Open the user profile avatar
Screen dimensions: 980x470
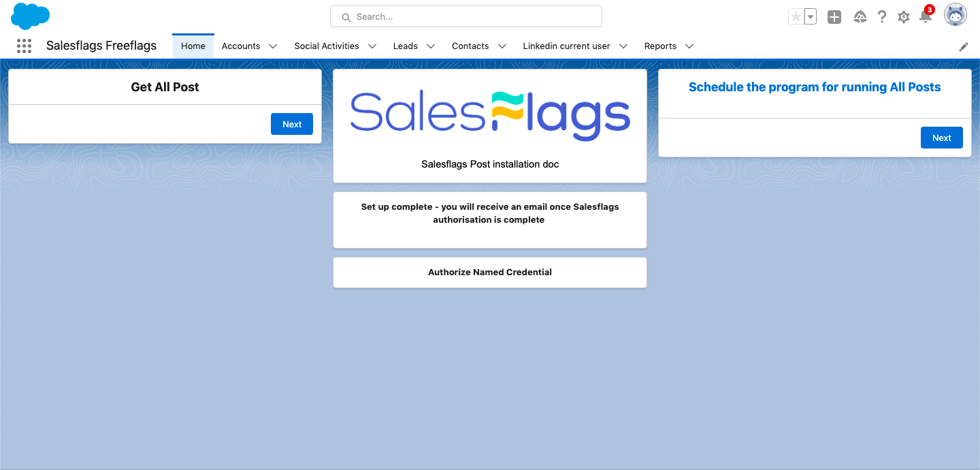coord(955,15)
